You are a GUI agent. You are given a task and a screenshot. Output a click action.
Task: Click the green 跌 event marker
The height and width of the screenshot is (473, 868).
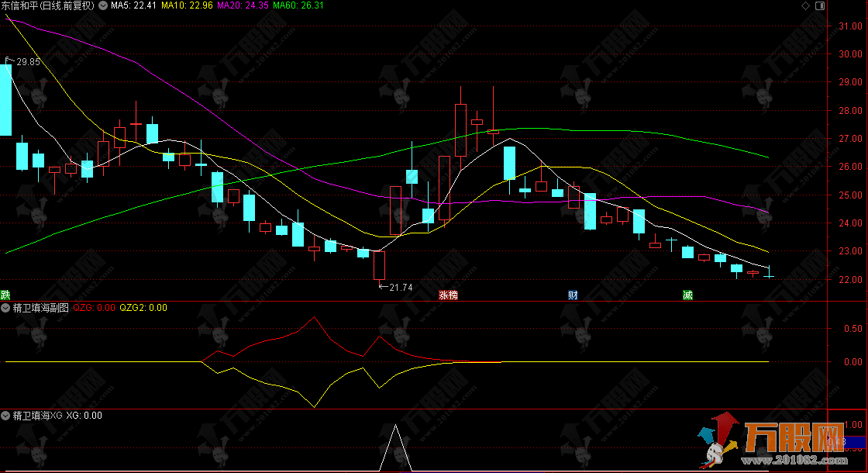pos(5,295)
